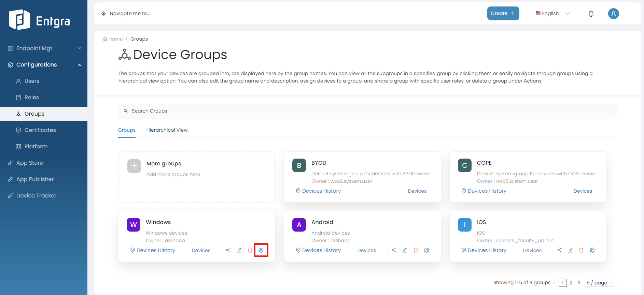Viewport: 644px width, 295px height.
Task: Delete the Windows group
Action: [x=250, y=250]
